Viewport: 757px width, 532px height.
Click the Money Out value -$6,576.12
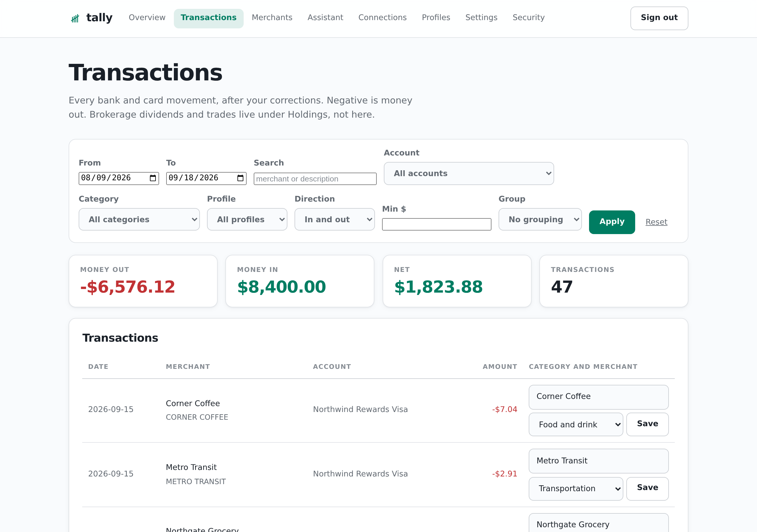click(127, 287)
